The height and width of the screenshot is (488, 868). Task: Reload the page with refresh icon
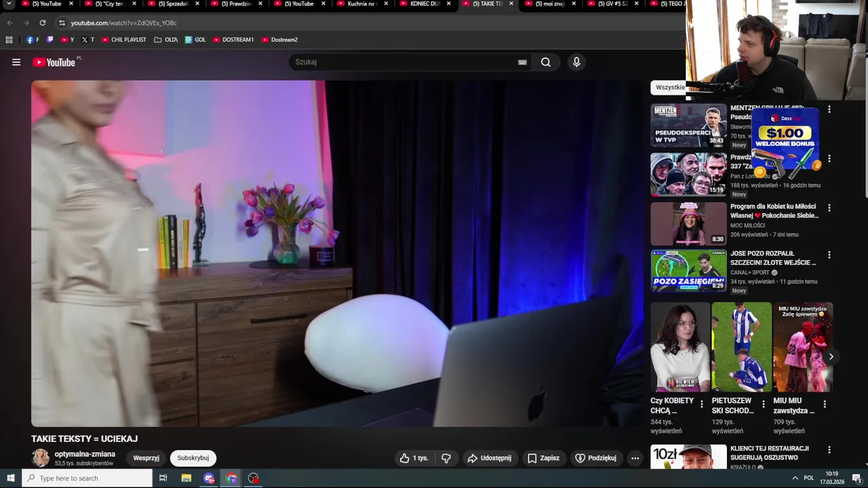tap(42, 23)
